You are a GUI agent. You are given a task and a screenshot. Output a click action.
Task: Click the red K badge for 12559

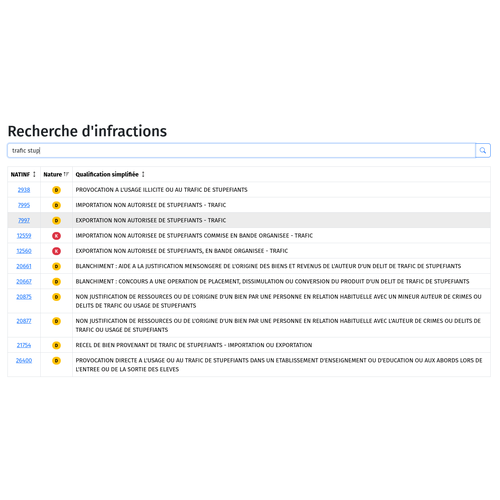coord(56,236)
